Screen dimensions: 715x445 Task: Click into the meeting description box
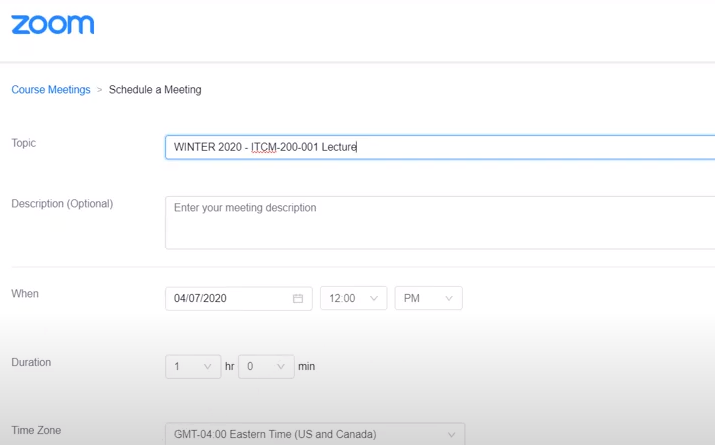click(440, 222)
